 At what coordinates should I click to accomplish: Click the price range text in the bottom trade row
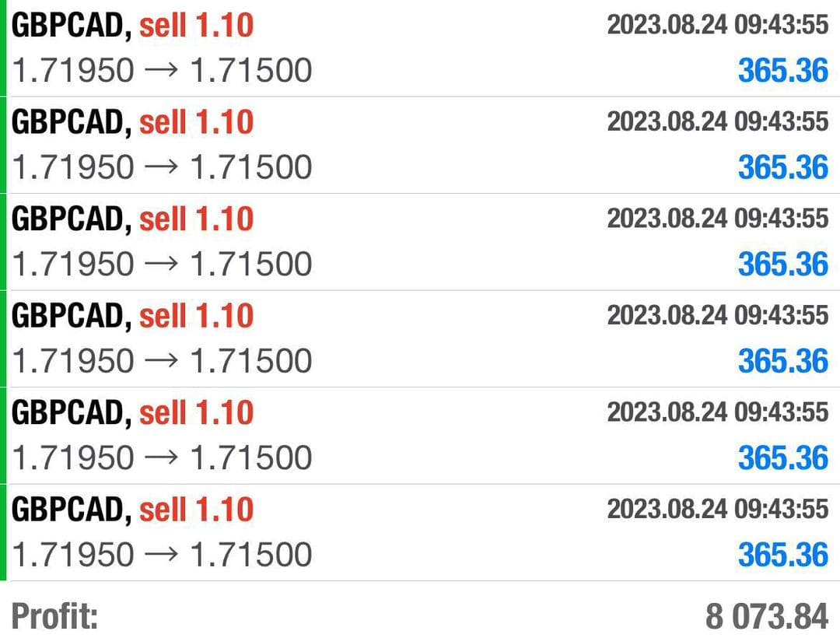162,555
